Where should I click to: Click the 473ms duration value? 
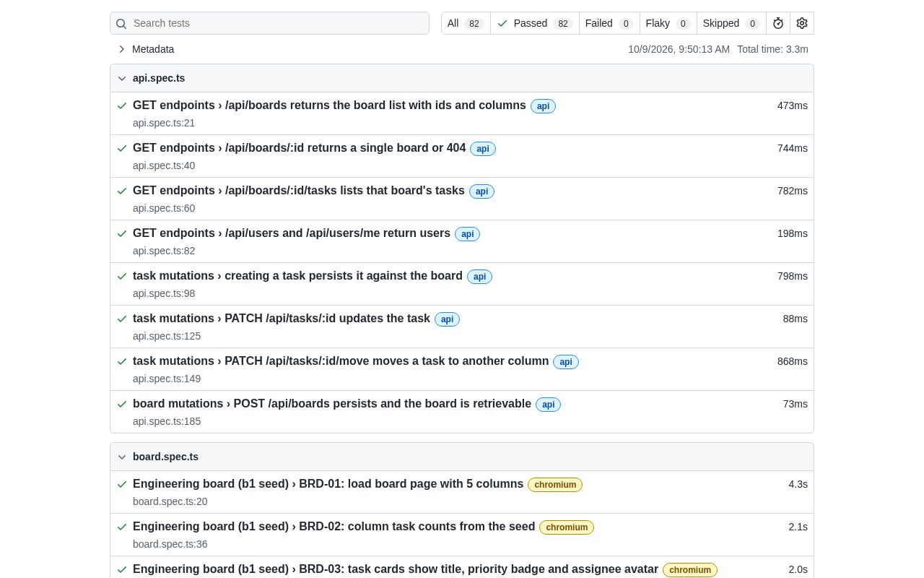coord(793,105)
